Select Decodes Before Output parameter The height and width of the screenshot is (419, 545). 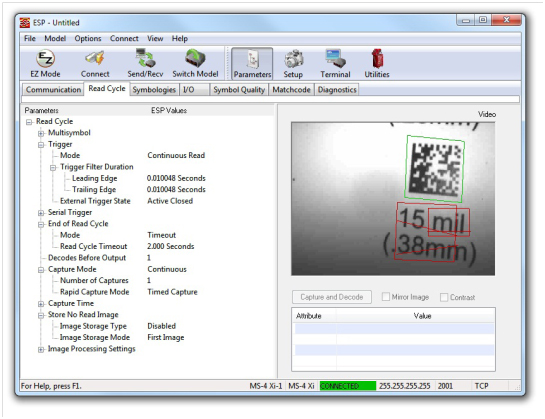pos(87,258)
